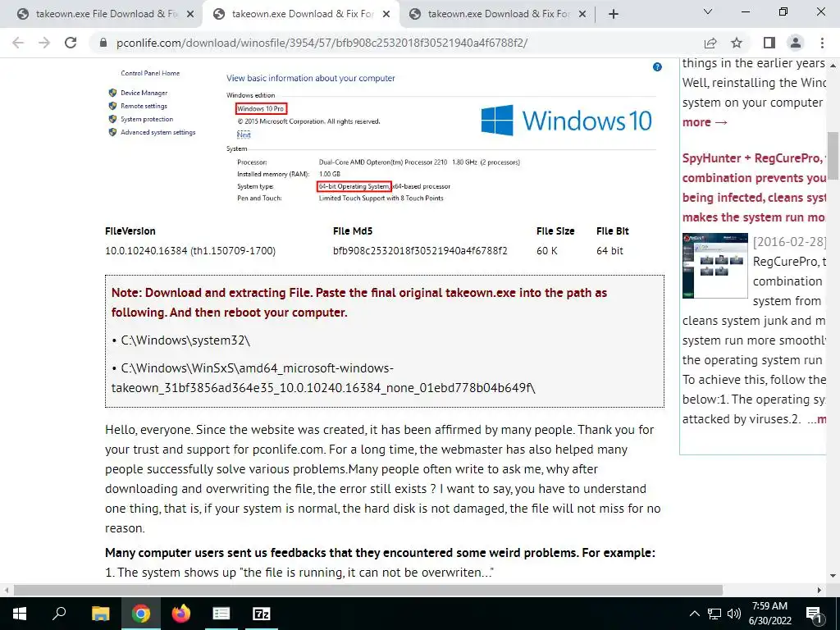Open SpyHunter + RegCurePro article link
The image size is (840, 630).
pyautogui.click(x=755, y=188)
